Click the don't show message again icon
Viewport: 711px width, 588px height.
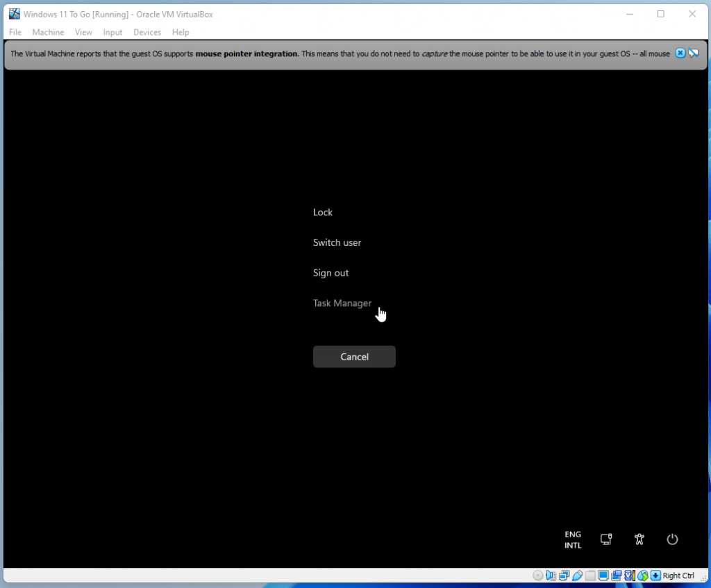693,53
